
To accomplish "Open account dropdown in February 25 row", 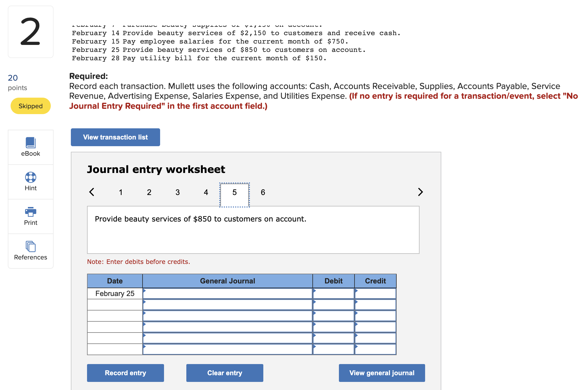I will (227, 293).
